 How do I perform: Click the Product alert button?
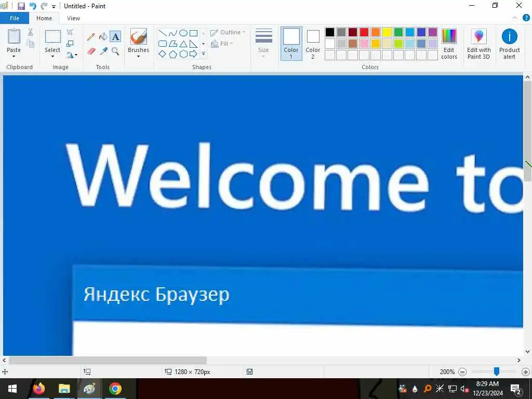(x=509, y=44)
